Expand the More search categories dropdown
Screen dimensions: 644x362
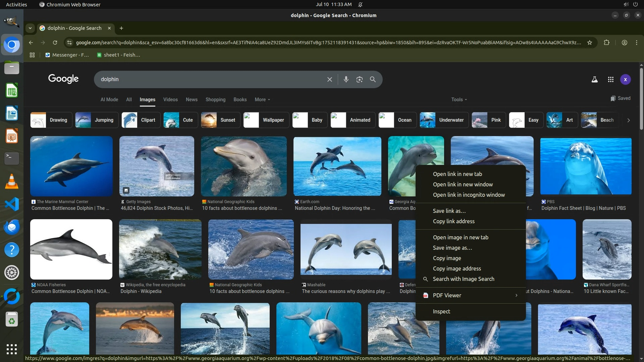(x=262, y=100)
